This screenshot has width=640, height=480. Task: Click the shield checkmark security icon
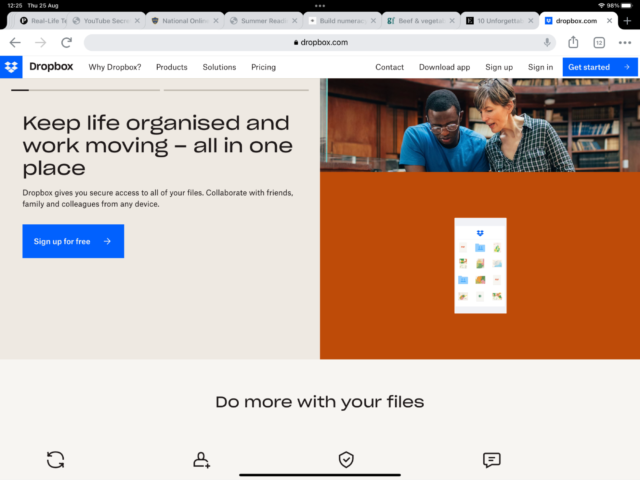click(x=346, y=460)
